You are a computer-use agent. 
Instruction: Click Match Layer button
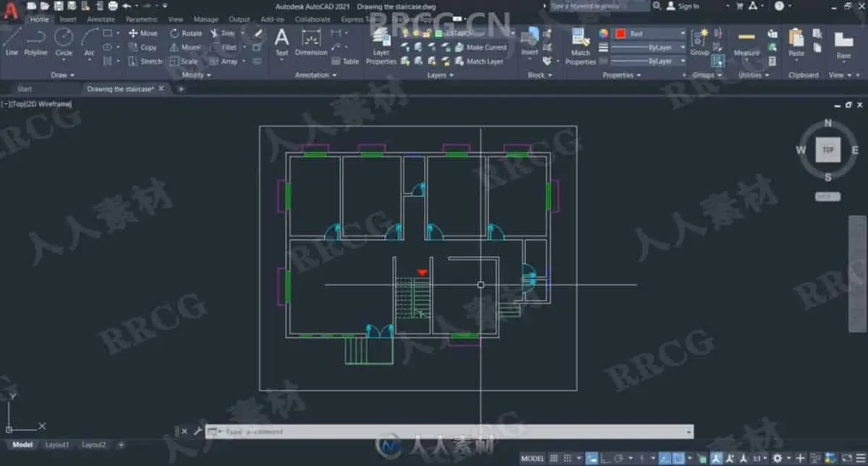(x=479, y=62)
